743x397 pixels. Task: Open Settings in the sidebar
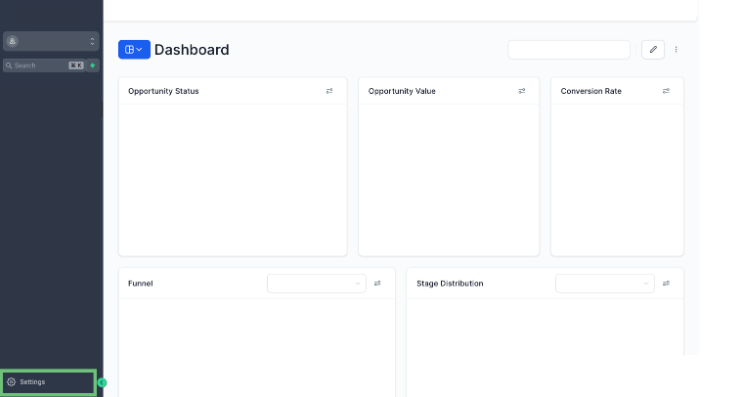48,382
